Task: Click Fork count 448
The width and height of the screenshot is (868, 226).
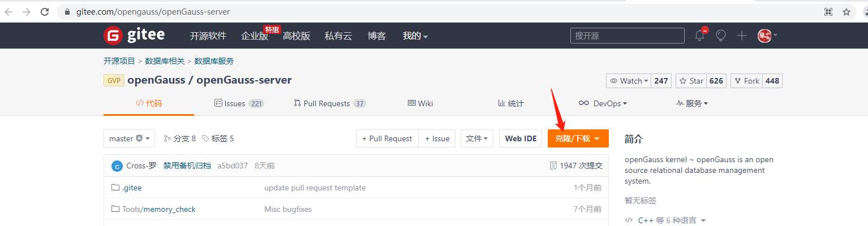Action: click(x=772, y=81)
